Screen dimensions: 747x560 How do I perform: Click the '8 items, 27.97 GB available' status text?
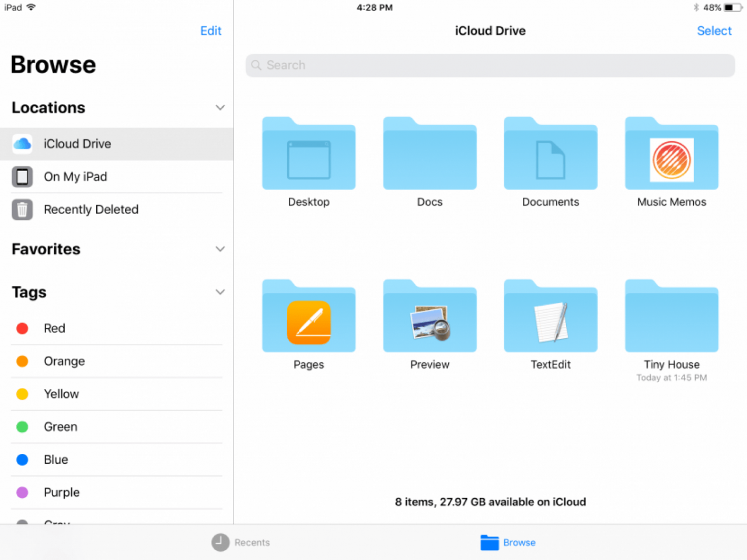(x=490, y=502)
